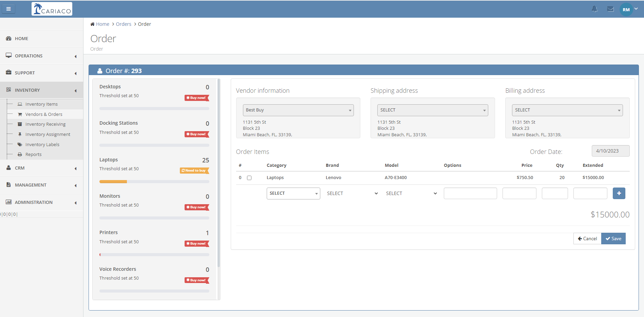Click the Buy now badge for Desktops

pos(196,98)
